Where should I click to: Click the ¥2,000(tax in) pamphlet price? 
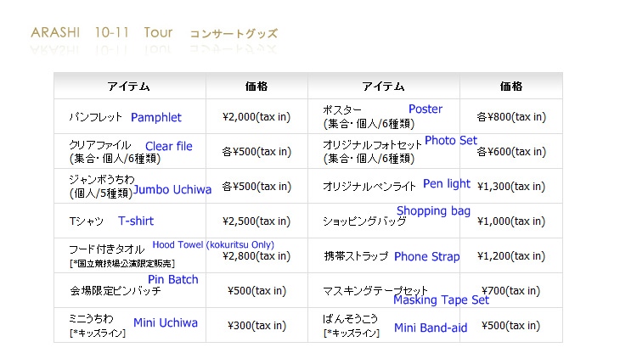256,117
